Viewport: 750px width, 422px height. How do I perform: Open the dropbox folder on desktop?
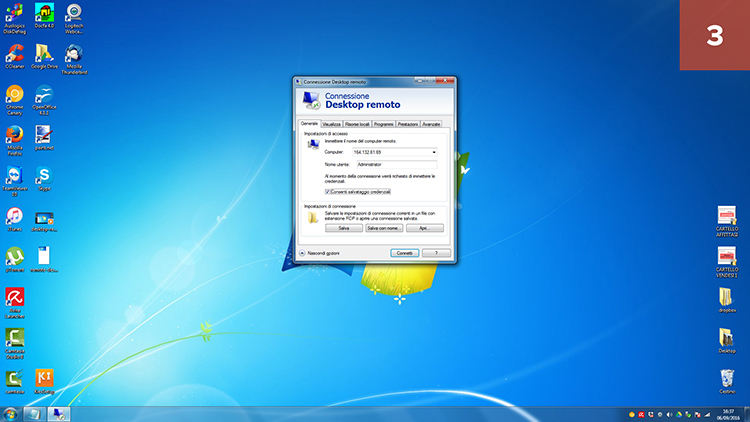tap(727, 297)
